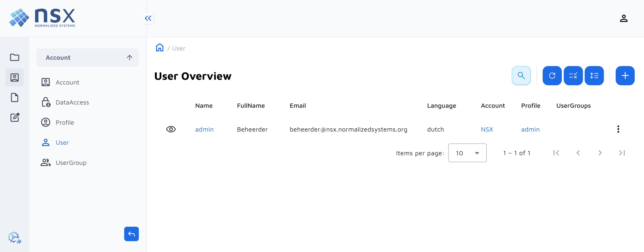Go to last page of results
644x252 pixels.
622,153
